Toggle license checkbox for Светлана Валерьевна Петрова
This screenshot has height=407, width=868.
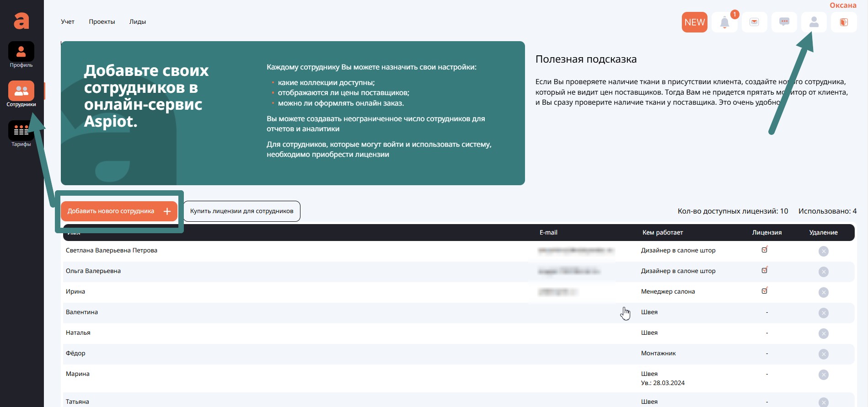(x=764, y=250)
